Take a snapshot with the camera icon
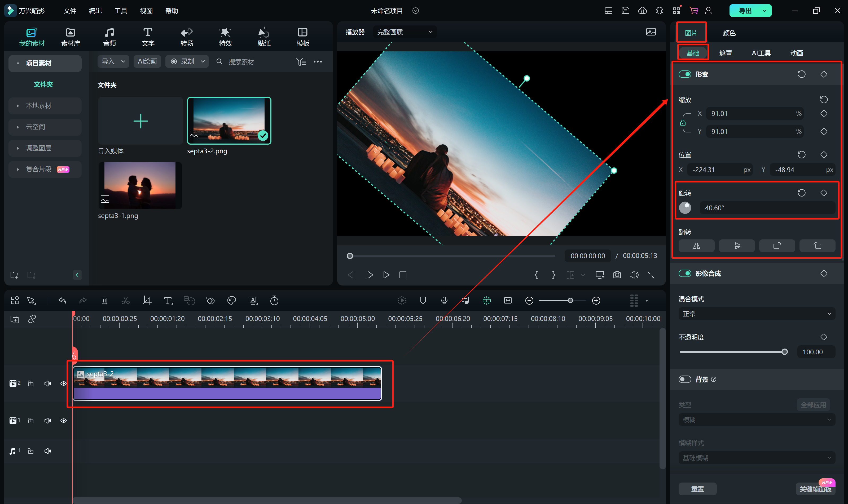The image size is (848, 504). pyautogui.click(x=617, y=275)
